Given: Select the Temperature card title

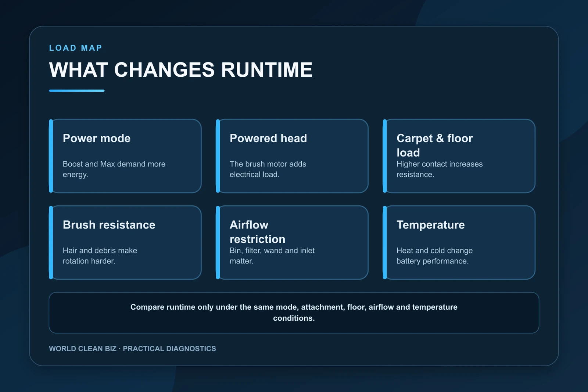Looking at the screenshot, I should (431, 225).
